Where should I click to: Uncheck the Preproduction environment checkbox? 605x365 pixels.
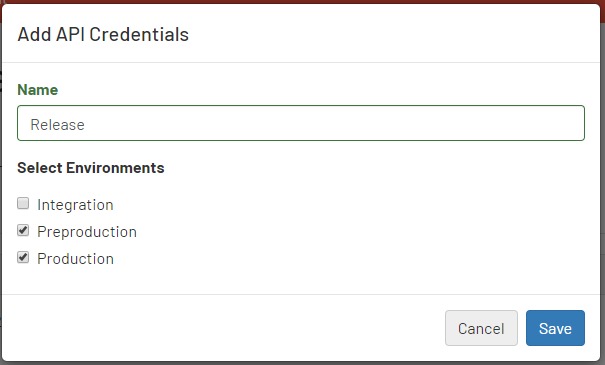point(23,230)
